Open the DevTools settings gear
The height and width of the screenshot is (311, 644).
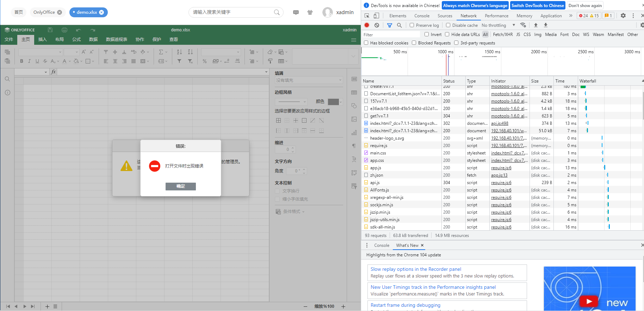623,16
